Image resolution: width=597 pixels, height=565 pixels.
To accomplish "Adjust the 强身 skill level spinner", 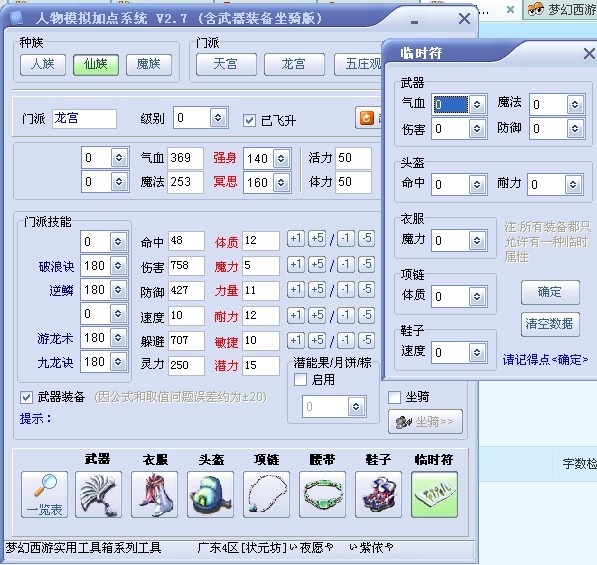I will [281, 158].
